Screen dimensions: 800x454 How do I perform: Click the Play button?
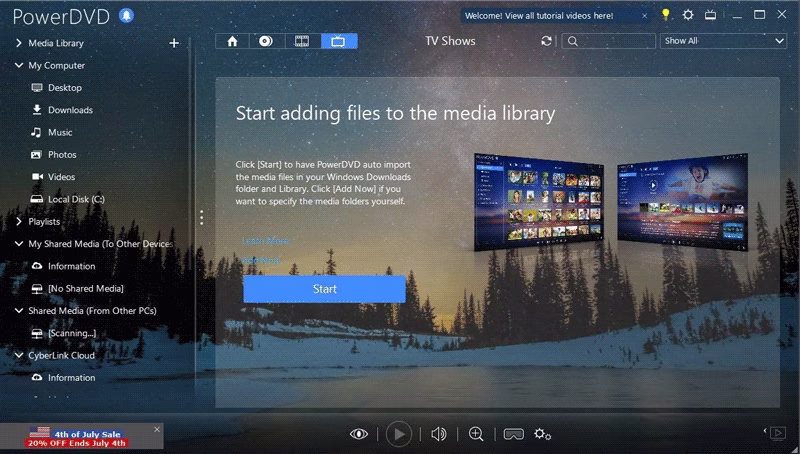[399, 434]
